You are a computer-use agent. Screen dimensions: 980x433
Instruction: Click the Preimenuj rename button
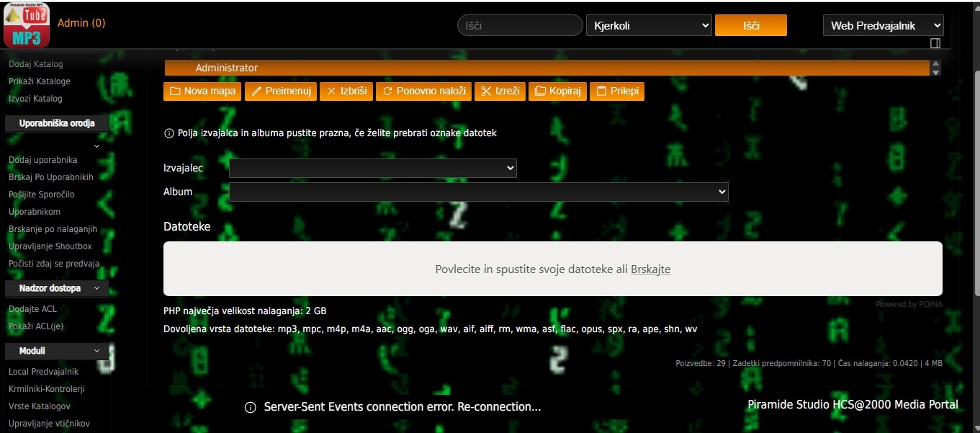click(281, 91)
